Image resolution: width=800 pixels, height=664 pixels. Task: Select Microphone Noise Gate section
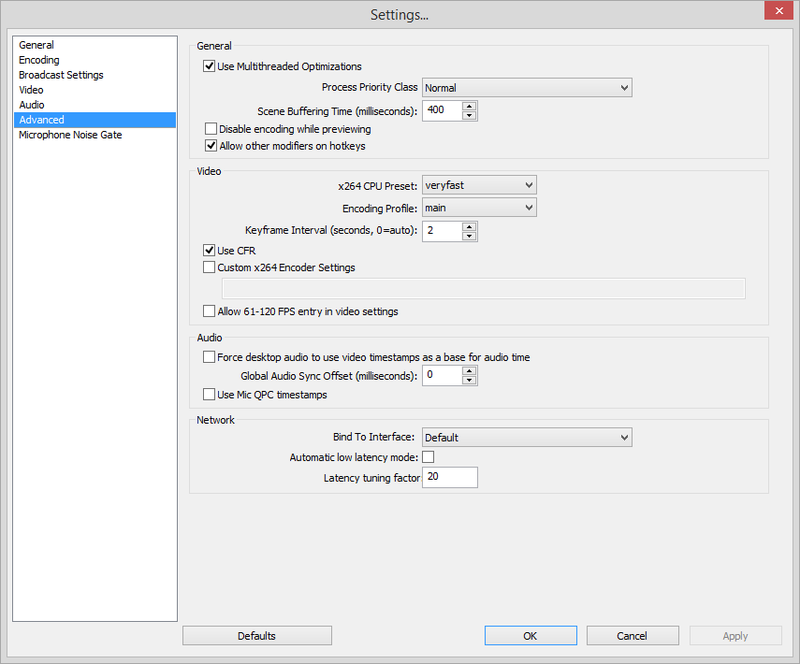click(70, 135)
